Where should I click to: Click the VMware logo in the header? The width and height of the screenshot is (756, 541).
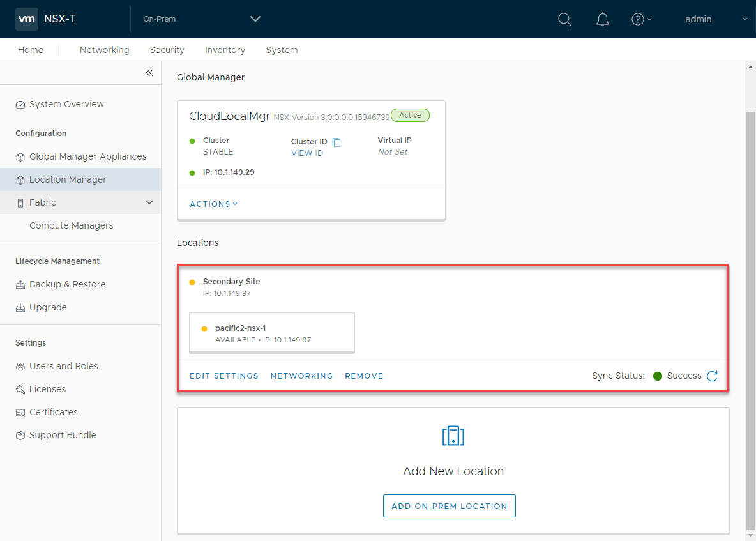pos(26,19)
